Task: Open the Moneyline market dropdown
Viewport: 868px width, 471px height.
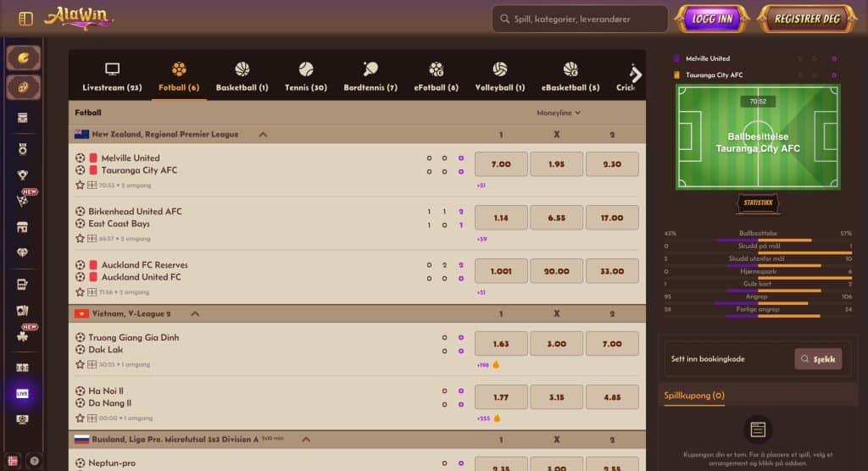Action: coord(559,113)
